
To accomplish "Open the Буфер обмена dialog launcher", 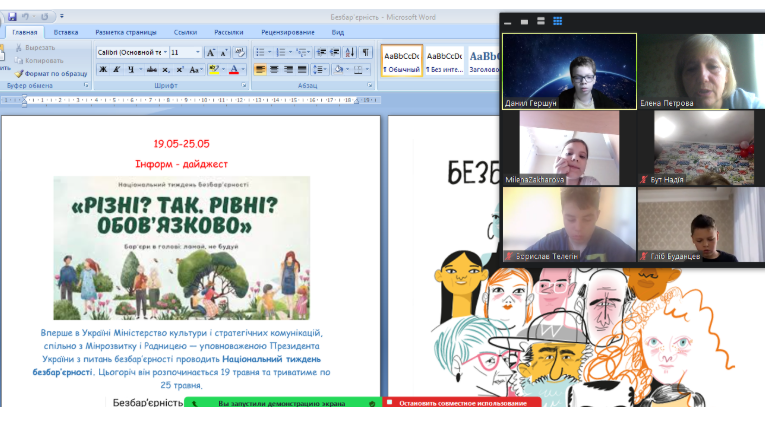I will click(86, 86).
